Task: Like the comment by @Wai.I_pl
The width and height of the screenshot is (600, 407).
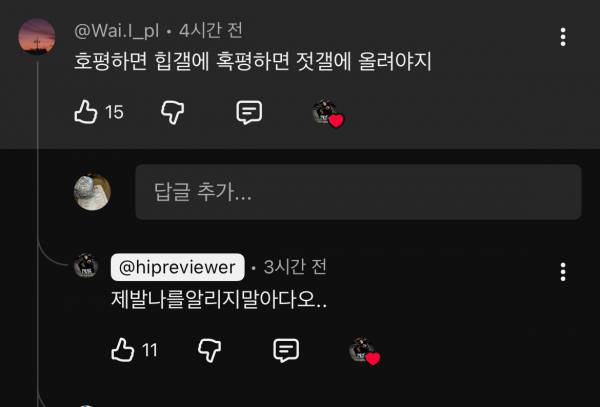Action: coord(85,112)
